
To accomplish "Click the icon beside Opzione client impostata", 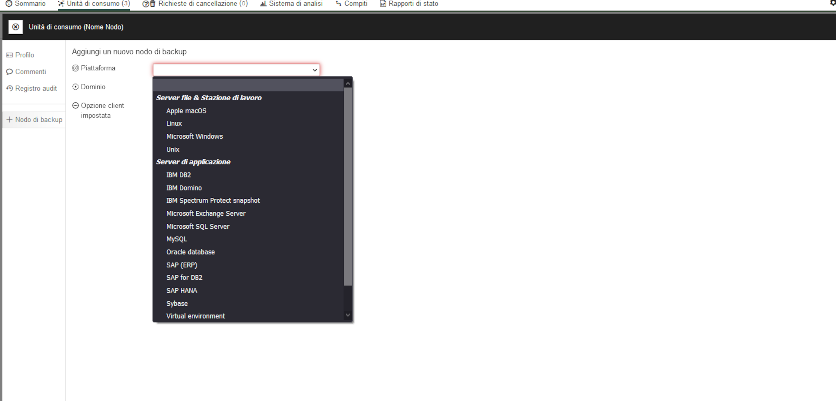I will (x=75, y=106).
